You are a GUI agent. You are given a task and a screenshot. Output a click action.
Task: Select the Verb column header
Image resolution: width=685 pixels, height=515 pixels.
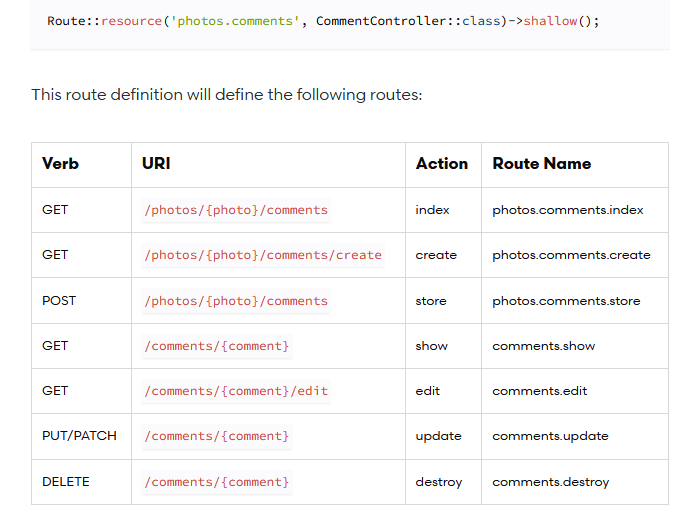61,164
